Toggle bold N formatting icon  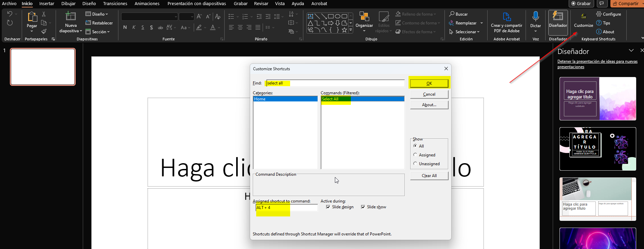(x=125, y=27)
